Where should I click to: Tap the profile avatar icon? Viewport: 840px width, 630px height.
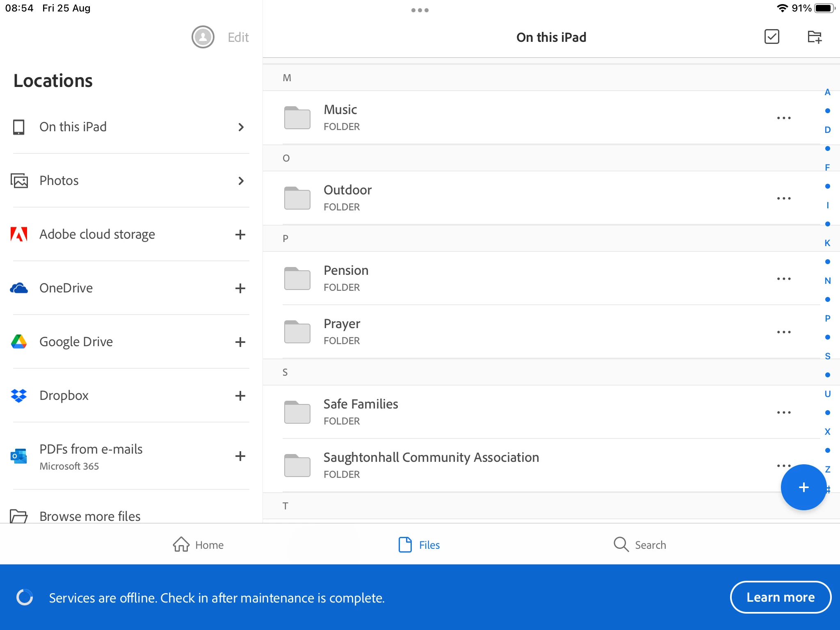[x=203, y=37]
